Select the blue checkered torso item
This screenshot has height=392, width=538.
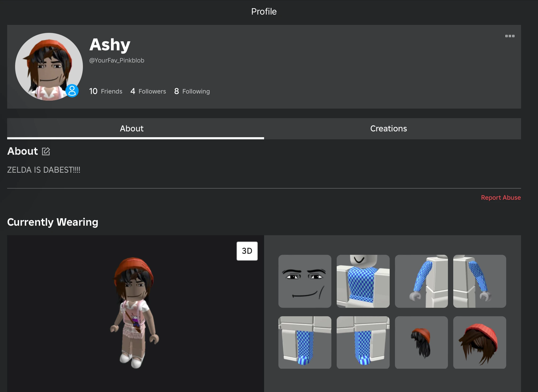tap(363, 281)
